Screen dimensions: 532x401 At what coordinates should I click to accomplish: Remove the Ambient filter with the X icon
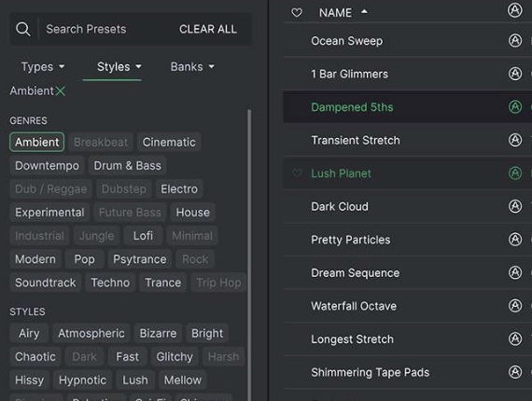point(61,90)
